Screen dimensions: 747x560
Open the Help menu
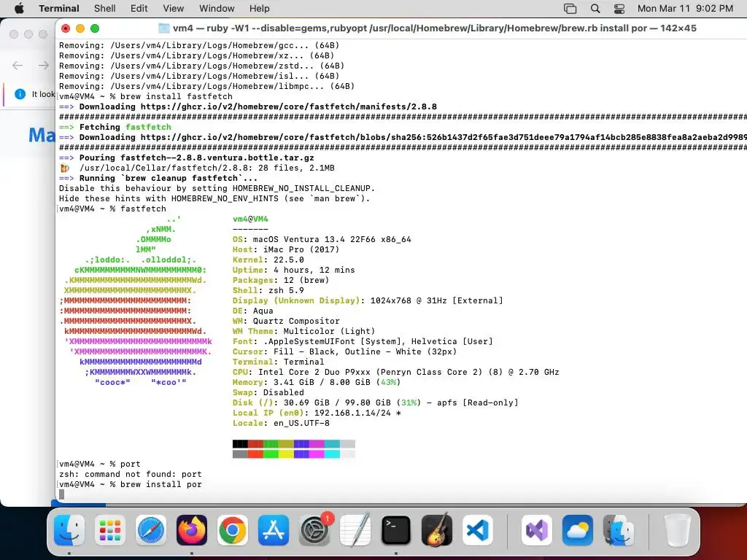pos(260,9)
